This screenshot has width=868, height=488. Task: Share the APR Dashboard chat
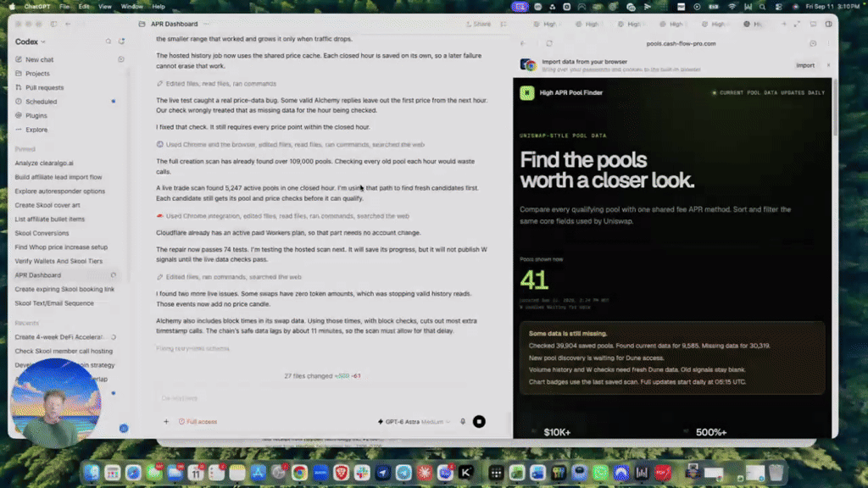[x=478, y=25]
